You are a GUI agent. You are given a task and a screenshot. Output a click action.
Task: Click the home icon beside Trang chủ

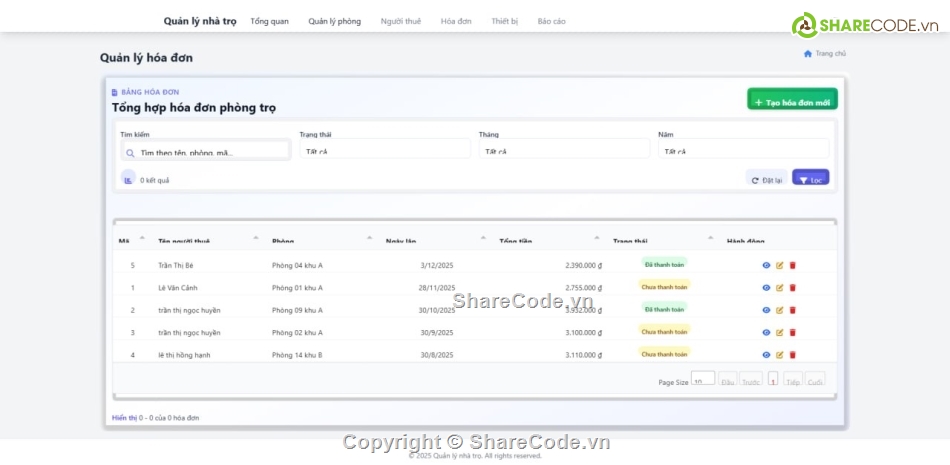coord(808,53)
